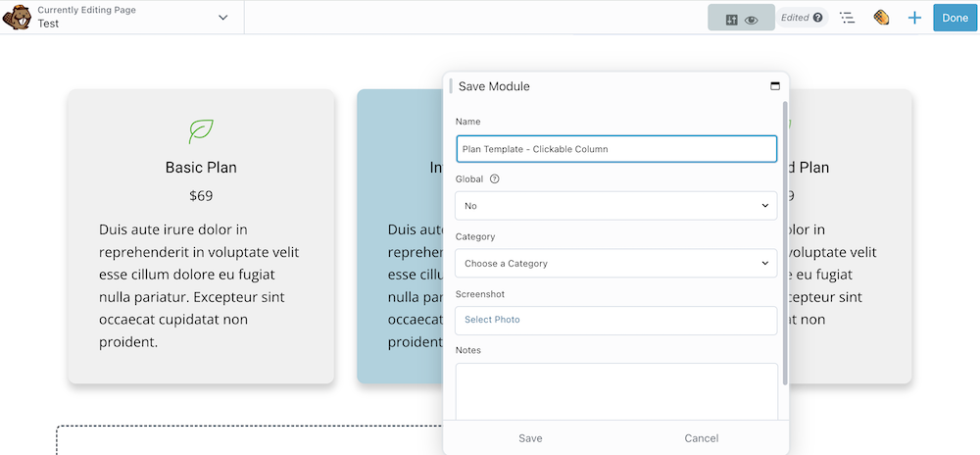Open the Assistant pencil icon

[x=881, y=18]
